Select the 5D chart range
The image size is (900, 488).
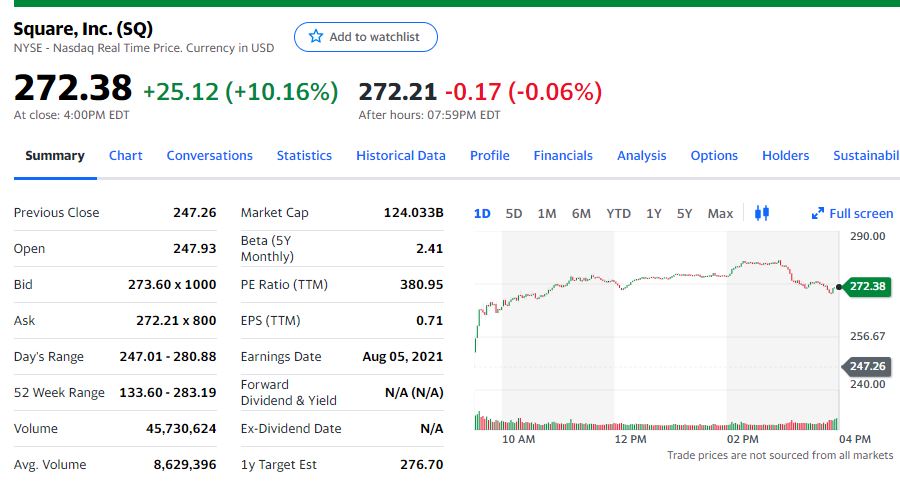click(514, 213)
